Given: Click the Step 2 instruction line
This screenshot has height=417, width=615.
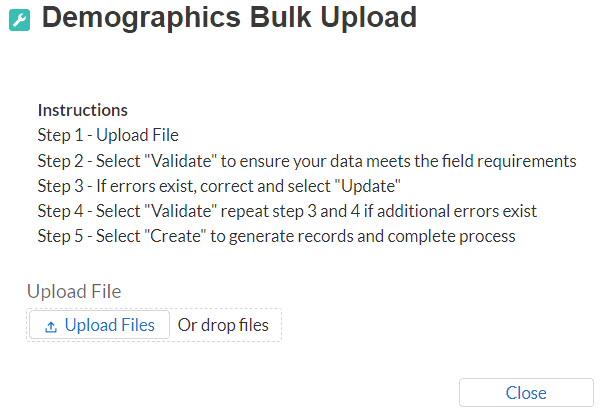Looking at the screenshot, I should tap(307, 161).
